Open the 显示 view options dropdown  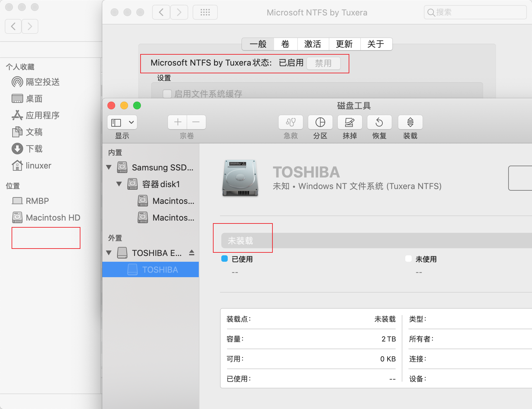pos(122,122)
